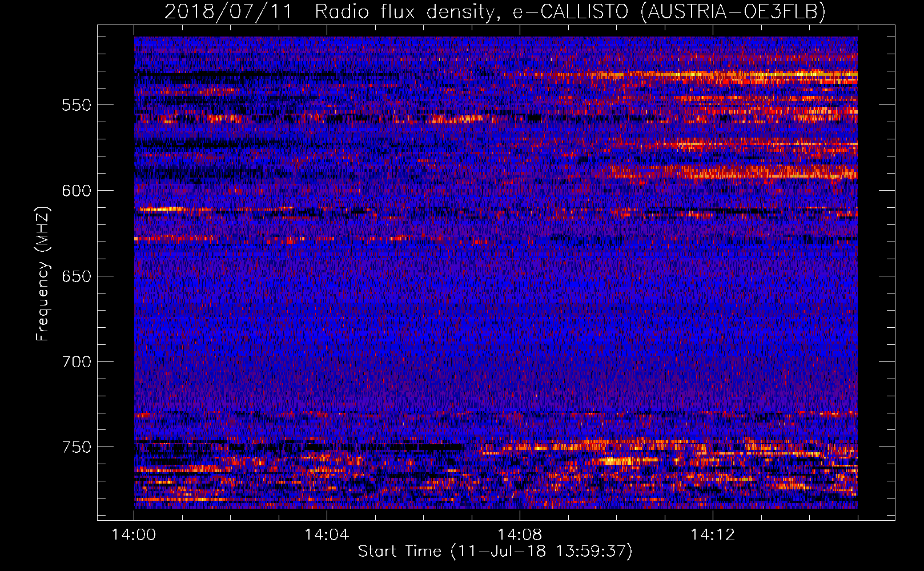This screenshot has height=571, width=924.
Task: Click the plot title '2018/07/11 Radio flux density'
Action: click(495, 11)
